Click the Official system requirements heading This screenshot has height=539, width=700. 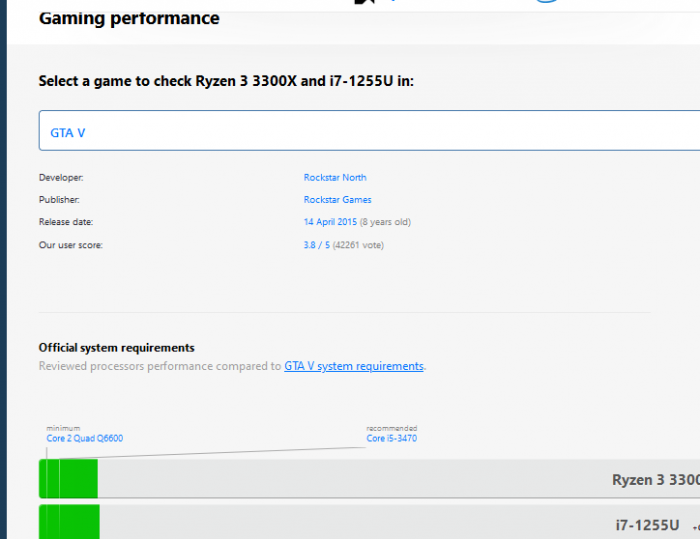coord(116,348)
